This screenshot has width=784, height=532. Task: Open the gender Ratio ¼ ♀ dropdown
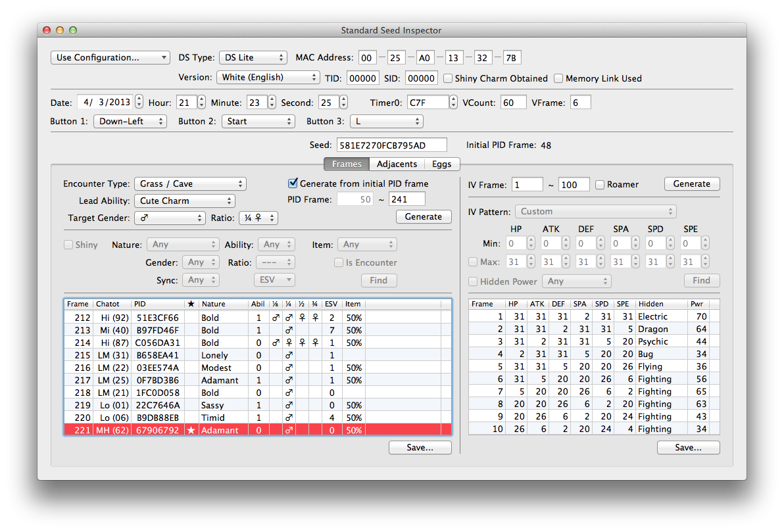click(x=258, y=218)
